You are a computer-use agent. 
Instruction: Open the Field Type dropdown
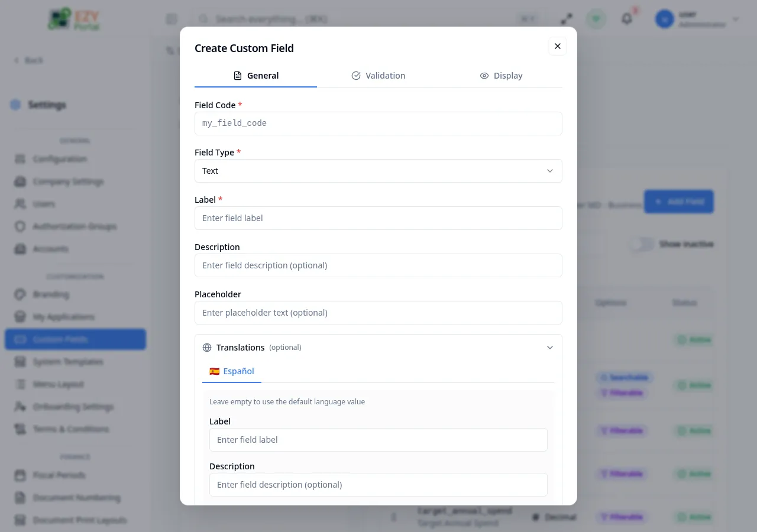point(378,171)
